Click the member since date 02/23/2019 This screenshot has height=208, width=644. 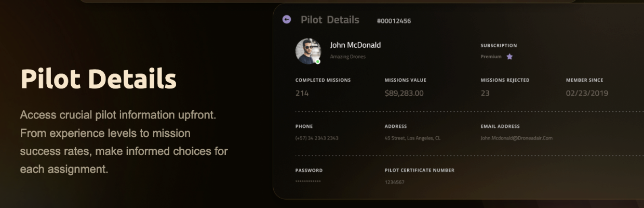pyautogui.click(x=587, y=93)
